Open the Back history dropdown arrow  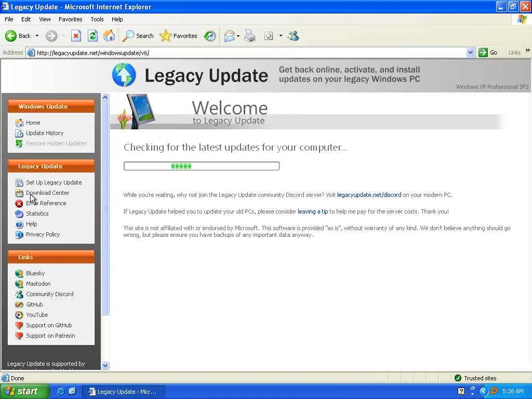pos(37,36)
